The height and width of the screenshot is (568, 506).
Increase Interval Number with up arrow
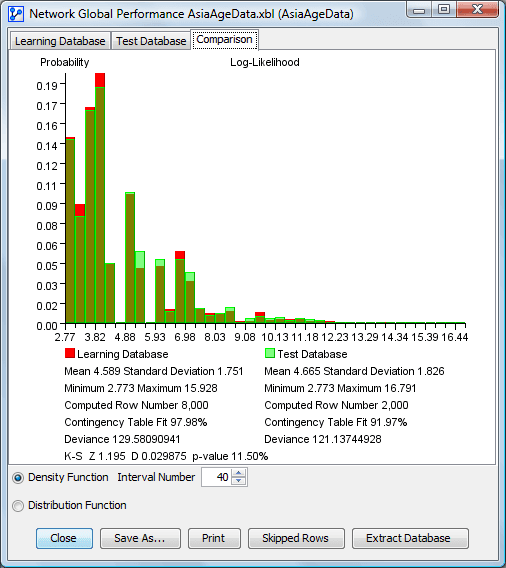point(238,473)
